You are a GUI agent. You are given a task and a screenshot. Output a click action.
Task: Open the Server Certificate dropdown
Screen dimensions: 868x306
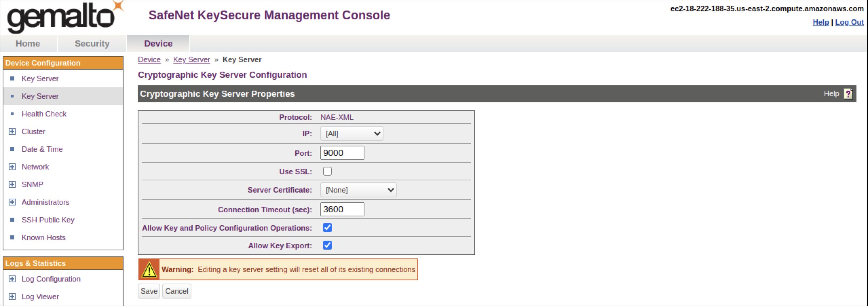358,190
